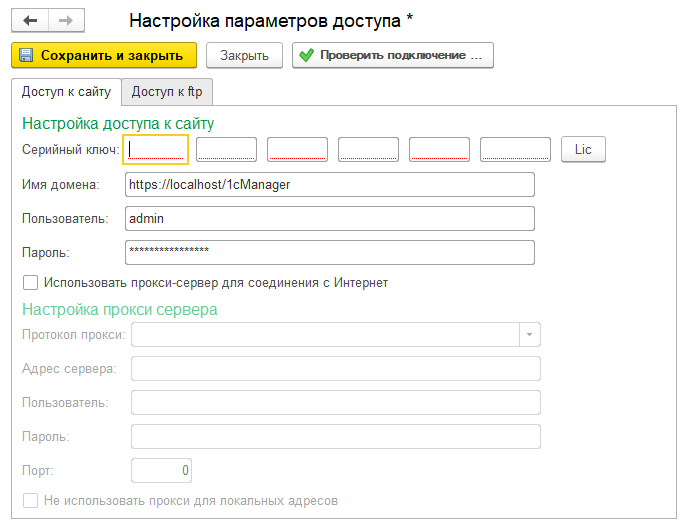Image resolution: width=691 pixels, height=532 pixels.
Task: Click the fourth serial key segment
Action: (x=368, y=149)
